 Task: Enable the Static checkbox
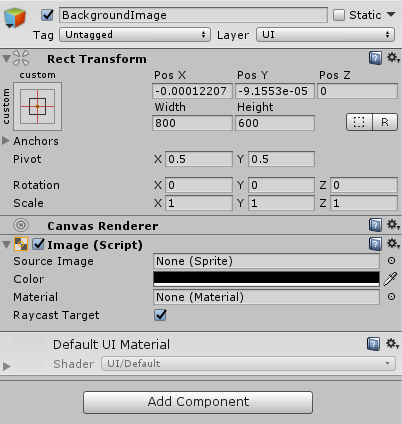[339, 15]
